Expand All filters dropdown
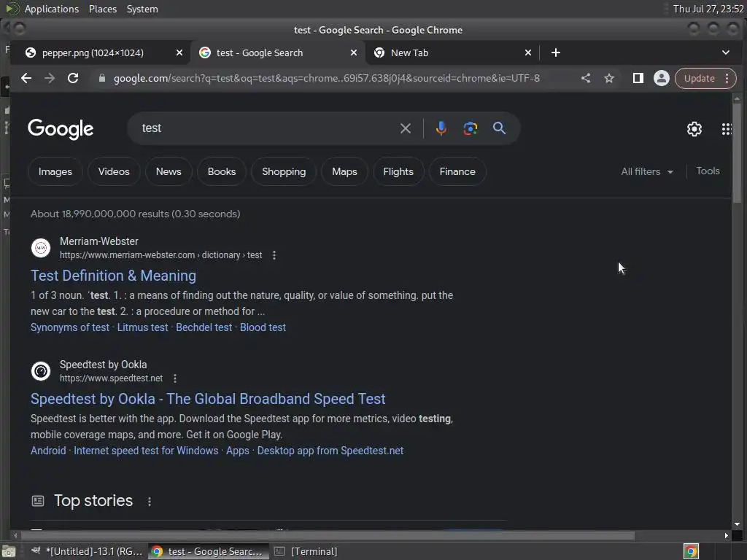This screenshot has width=747, height=560. point(647,171)
